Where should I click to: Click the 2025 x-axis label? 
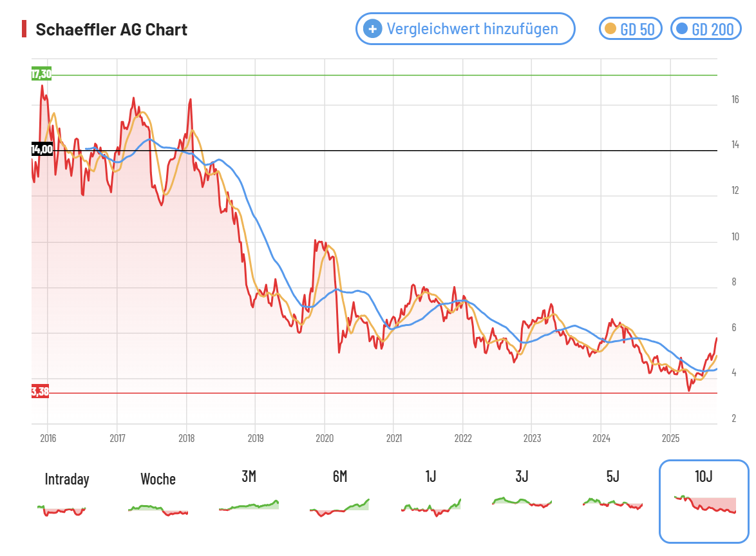coord(670,438)
